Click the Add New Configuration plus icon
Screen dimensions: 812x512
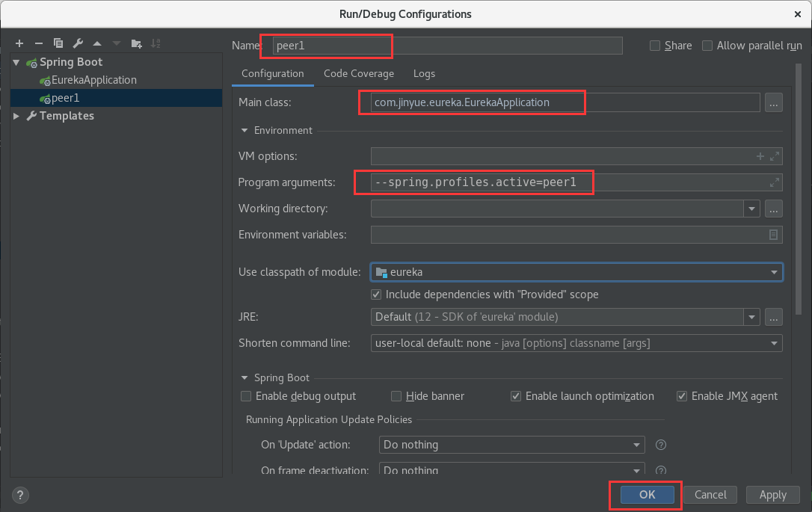point(19,43)
